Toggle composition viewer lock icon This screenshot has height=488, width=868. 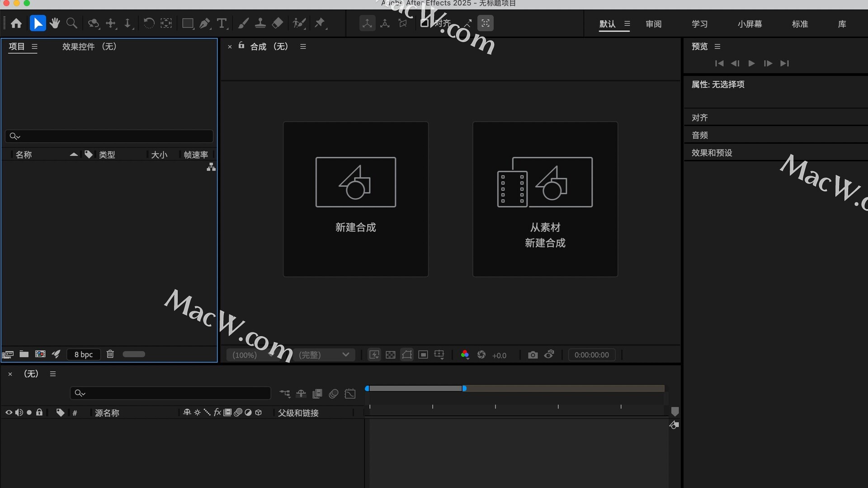pos(241,45)
